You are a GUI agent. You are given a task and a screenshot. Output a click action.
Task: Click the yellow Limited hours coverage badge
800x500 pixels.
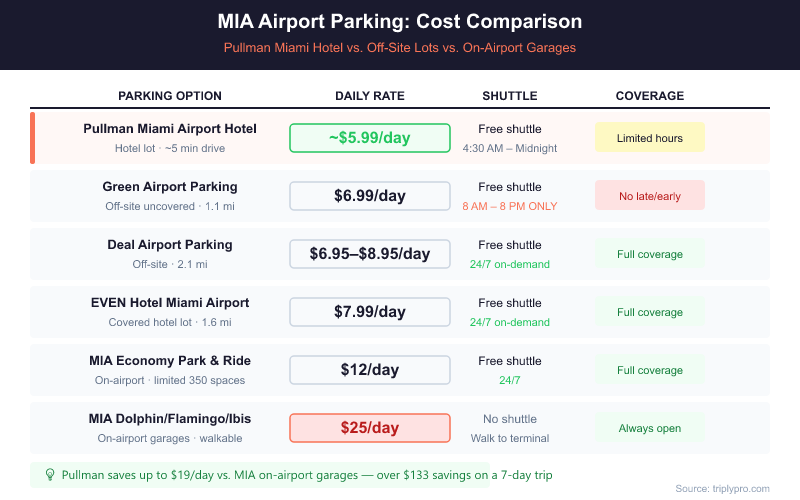(650, 138)
